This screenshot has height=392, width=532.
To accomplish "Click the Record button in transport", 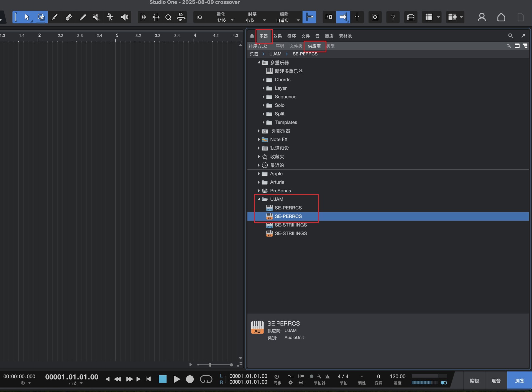I will (190, 379).
